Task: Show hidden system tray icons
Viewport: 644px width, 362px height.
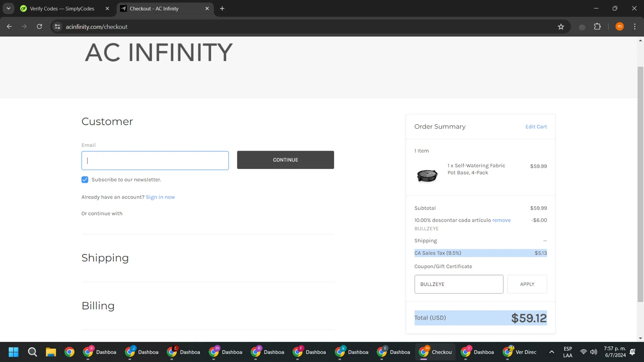Action: click(552, 352)
